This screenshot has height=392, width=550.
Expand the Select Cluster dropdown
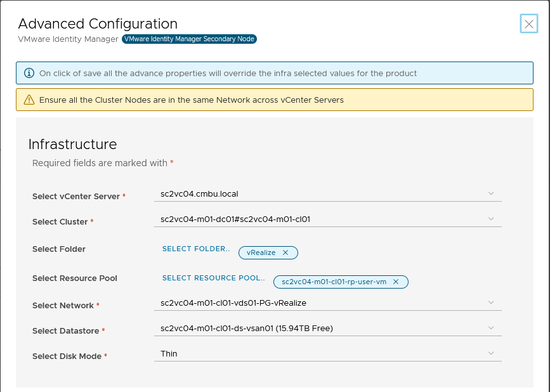[x=327, y=219]
